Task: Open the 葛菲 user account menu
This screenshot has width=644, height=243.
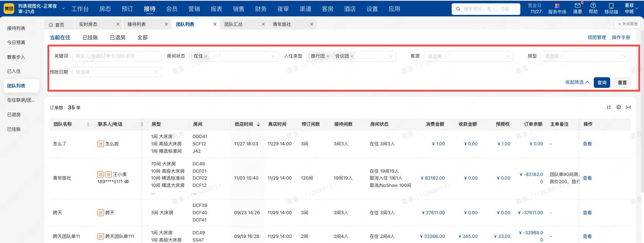Action: [631, 8]
